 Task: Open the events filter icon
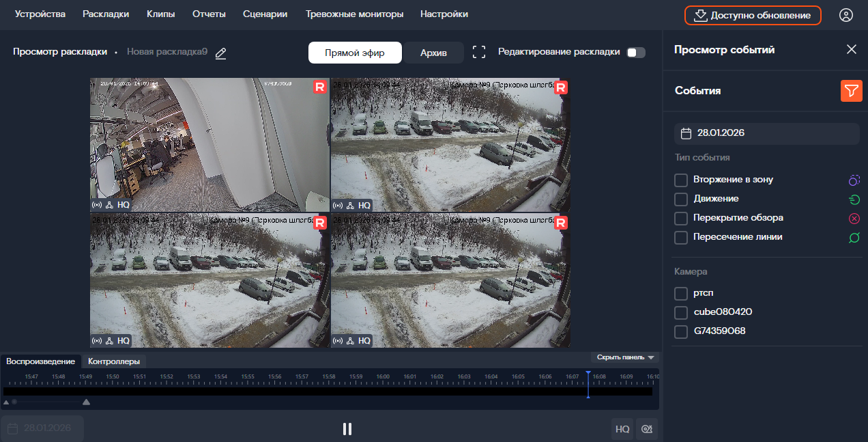click(851, 91)
